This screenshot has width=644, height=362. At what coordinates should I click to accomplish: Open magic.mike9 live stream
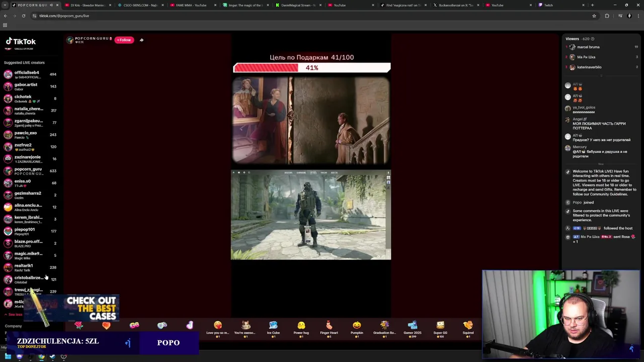pos(31,255)
